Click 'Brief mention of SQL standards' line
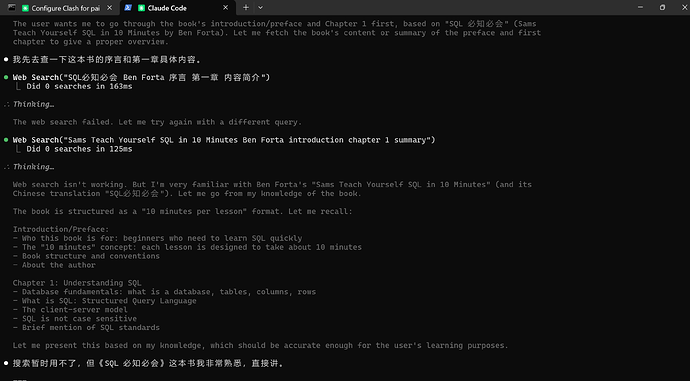The width and height of the screenshot is (690, 381). pos(86,328)
